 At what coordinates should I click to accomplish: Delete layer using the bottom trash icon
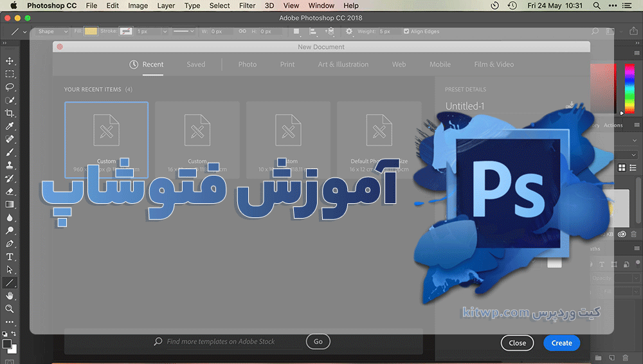coord(626,358)
